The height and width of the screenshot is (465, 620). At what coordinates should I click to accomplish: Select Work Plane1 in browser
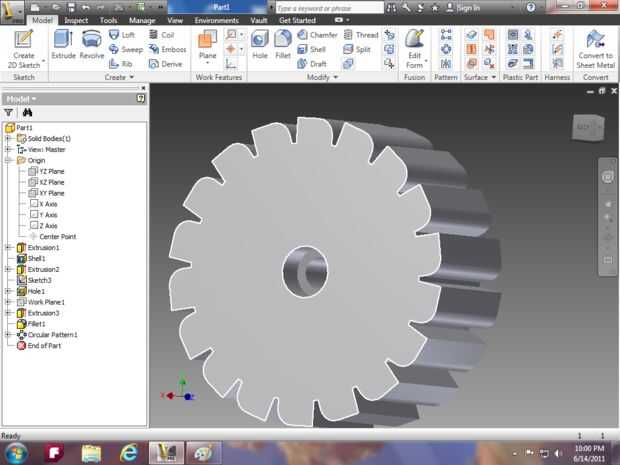point(41,302)
